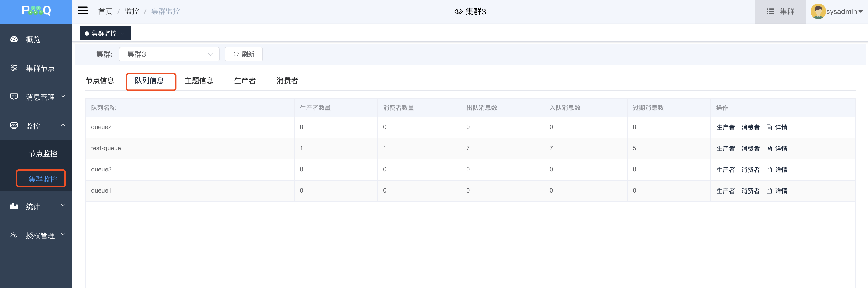Open the 集群 list button in header
Screen dimensions: 868x288
coord(780,11)
